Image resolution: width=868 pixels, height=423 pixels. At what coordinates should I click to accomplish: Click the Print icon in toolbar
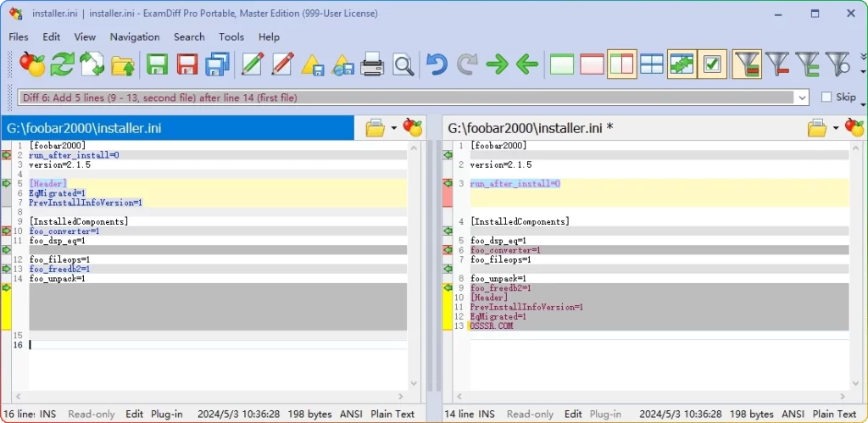point(372,64)
